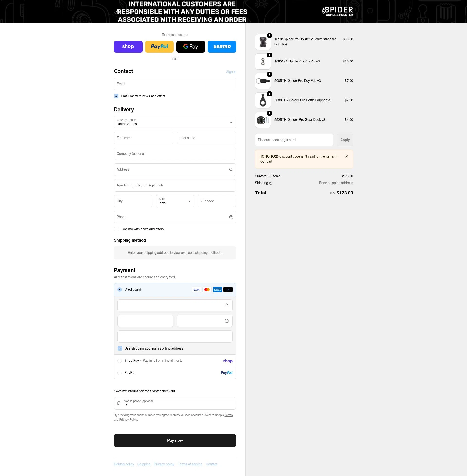Screen dimensions: 467x476
Task: View the shipping cost info icon
Action: 271,183
